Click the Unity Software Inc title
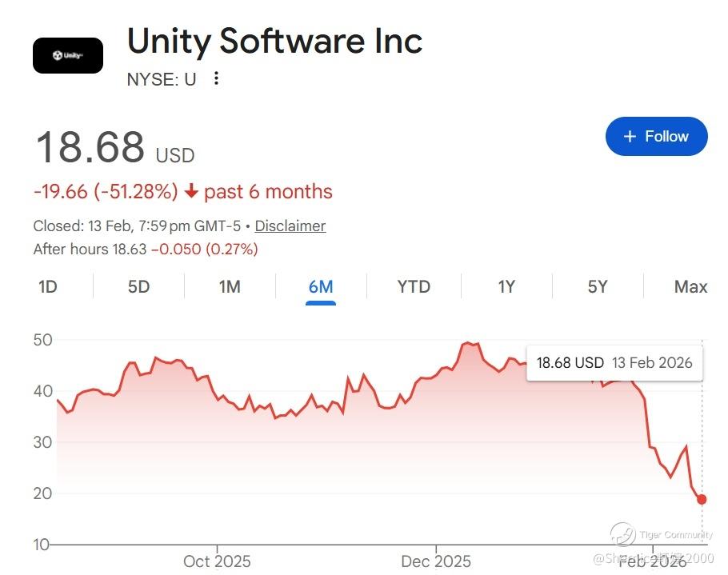This screenshot has height=575, width=728. click(274, 41)
